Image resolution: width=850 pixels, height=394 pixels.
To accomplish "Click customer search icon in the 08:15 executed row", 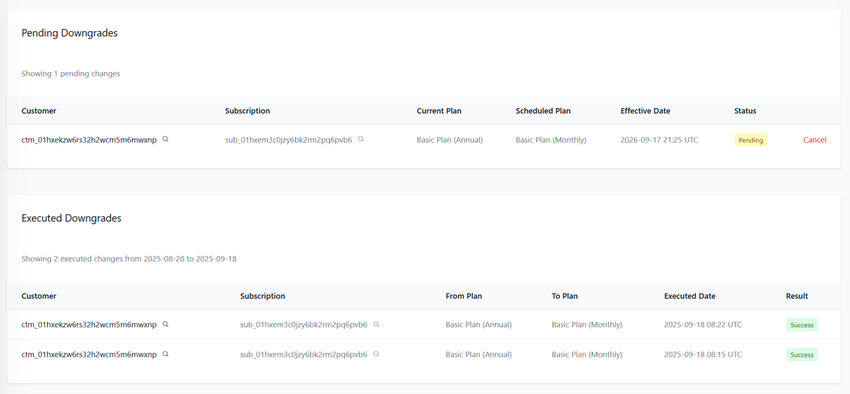I will click(166, 354).
